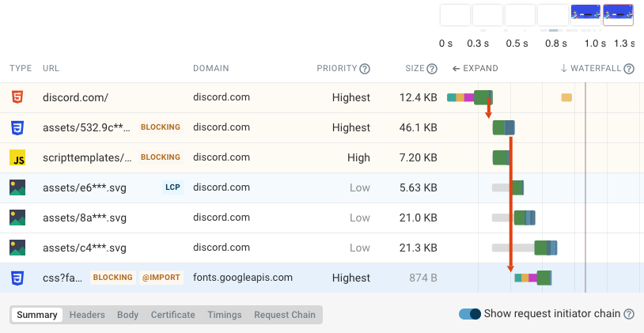The width and height of the screenshot is (644, 333).
Task: Click the orange marker right of discord.com/ bar
Action: 566,98
